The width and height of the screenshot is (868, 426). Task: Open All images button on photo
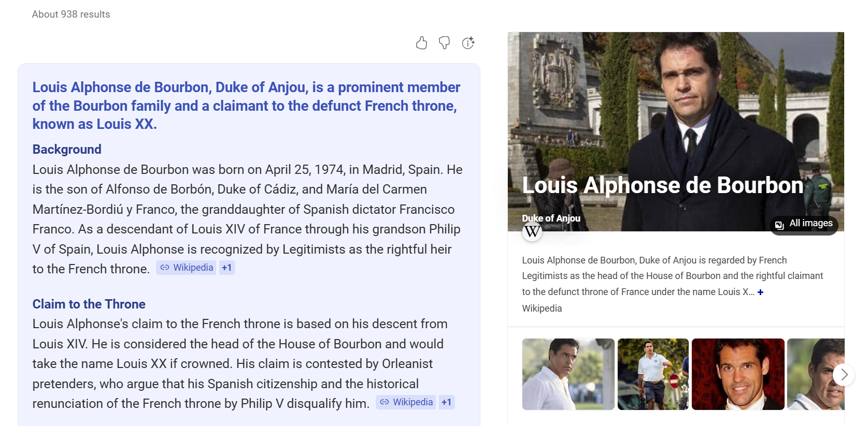point(804,224)
